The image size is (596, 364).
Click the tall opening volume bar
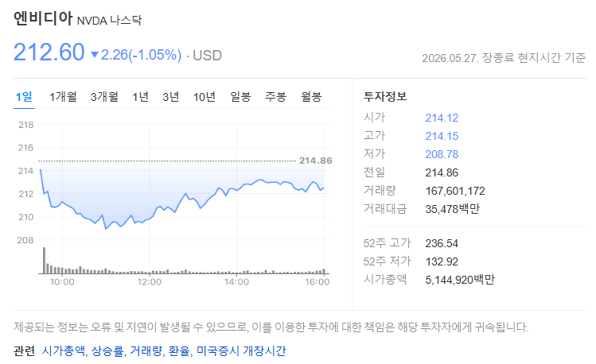click(44, 261)
